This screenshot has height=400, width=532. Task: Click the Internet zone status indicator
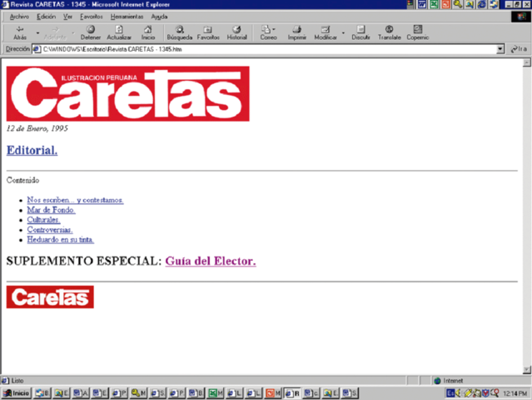[x=480, y=381]
